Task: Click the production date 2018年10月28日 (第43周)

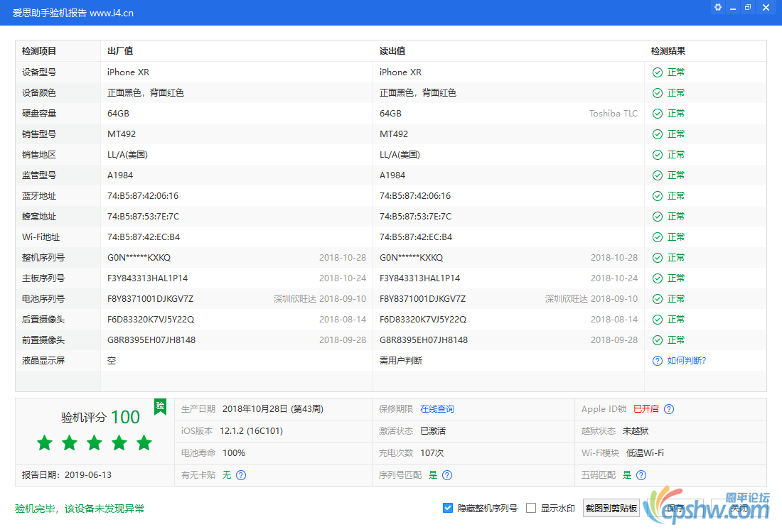Action: click(273, 409)
